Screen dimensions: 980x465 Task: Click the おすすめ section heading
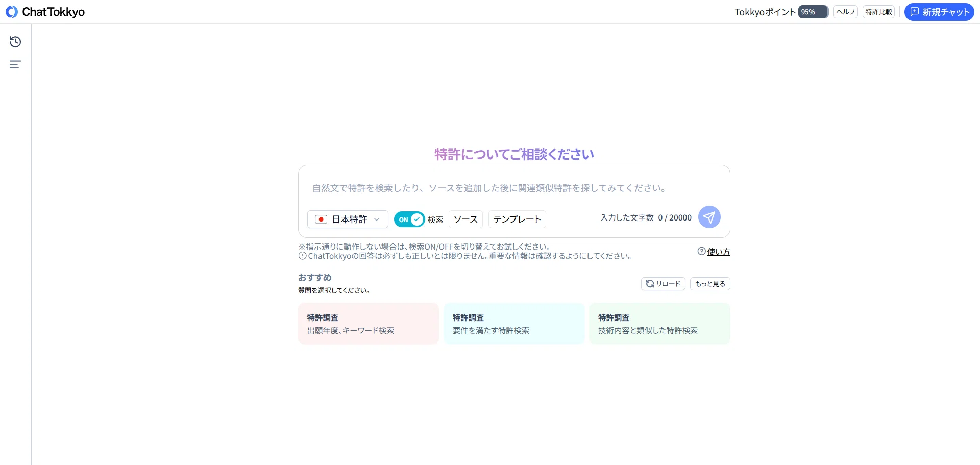(315, 277)
